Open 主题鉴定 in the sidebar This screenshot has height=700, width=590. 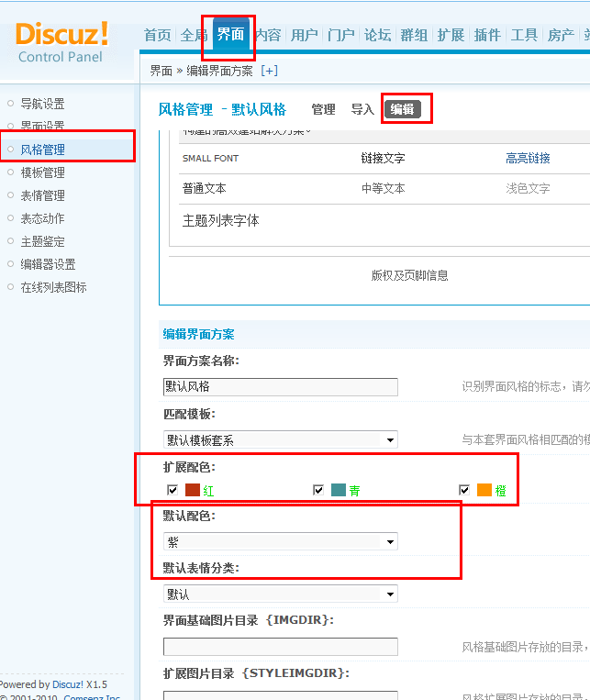[x=42, y=241]
